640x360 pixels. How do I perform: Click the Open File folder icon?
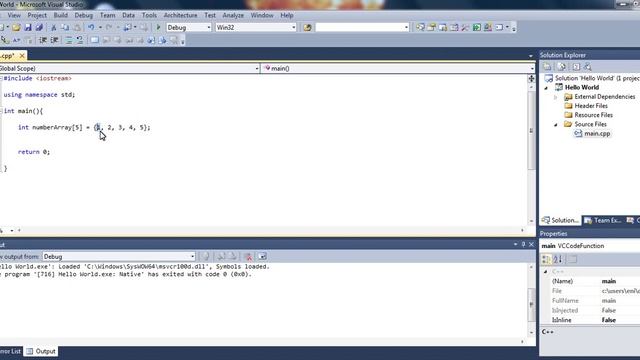tap(16, 27)
